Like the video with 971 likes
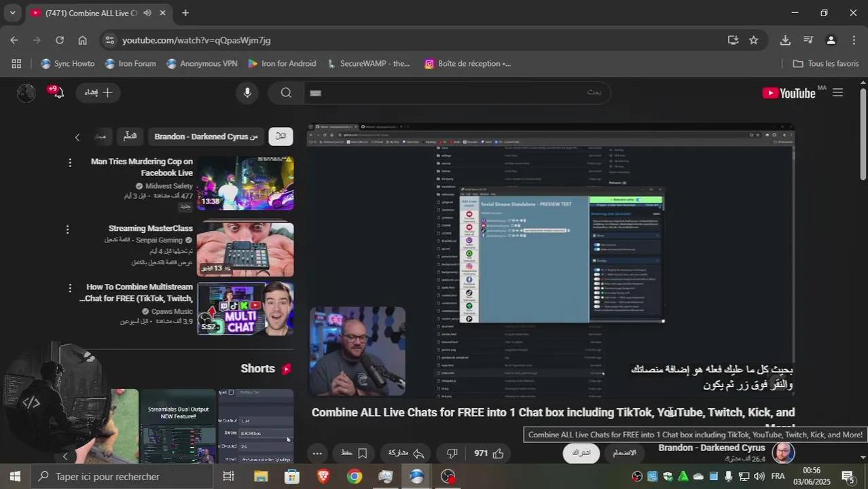 coord(489,453)
